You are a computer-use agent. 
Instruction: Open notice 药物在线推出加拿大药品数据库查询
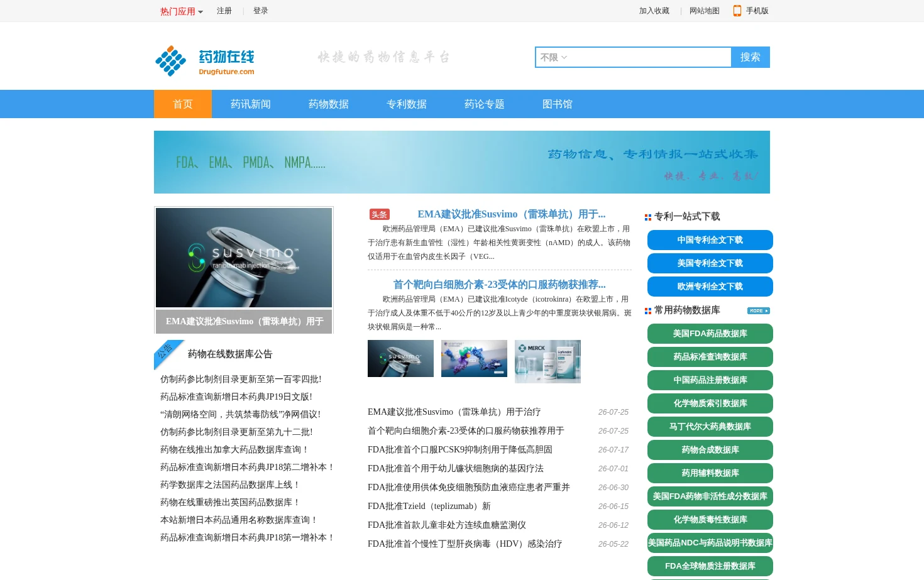point(235,450)
